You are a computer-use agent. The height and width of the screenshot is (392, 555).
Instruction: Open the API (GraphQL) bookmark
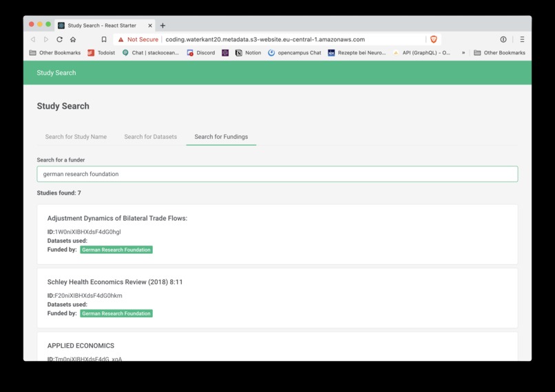tap(422, 53)
